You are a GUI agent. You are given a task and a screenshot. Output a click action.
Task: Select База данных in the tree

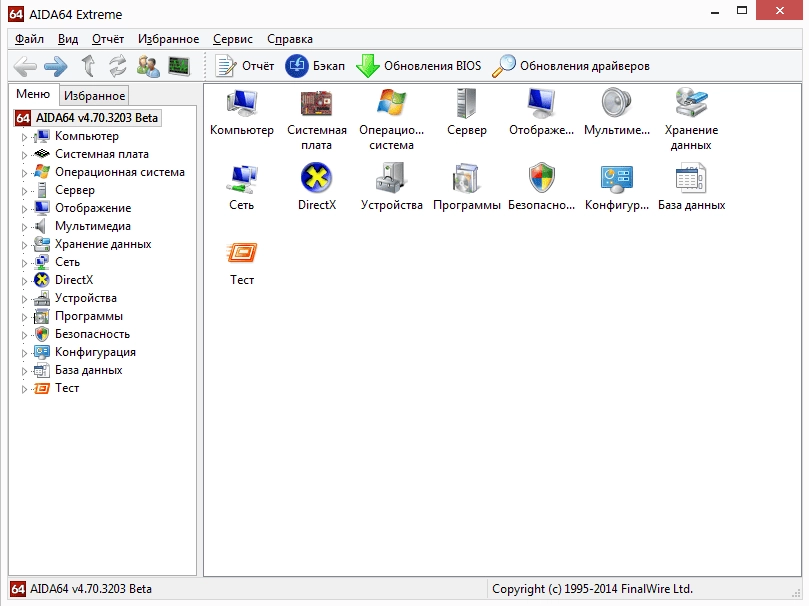[89, 370]
